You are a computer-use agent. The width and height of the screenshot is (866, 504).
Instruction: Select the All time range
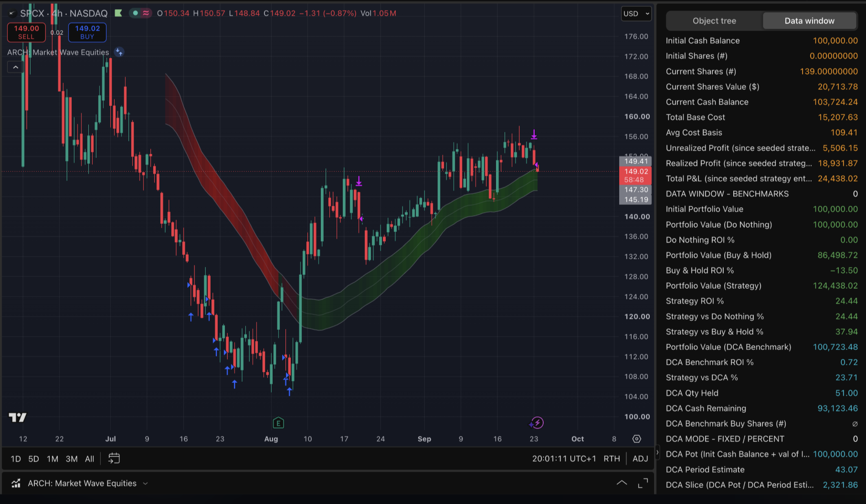[x=89, y=459]
